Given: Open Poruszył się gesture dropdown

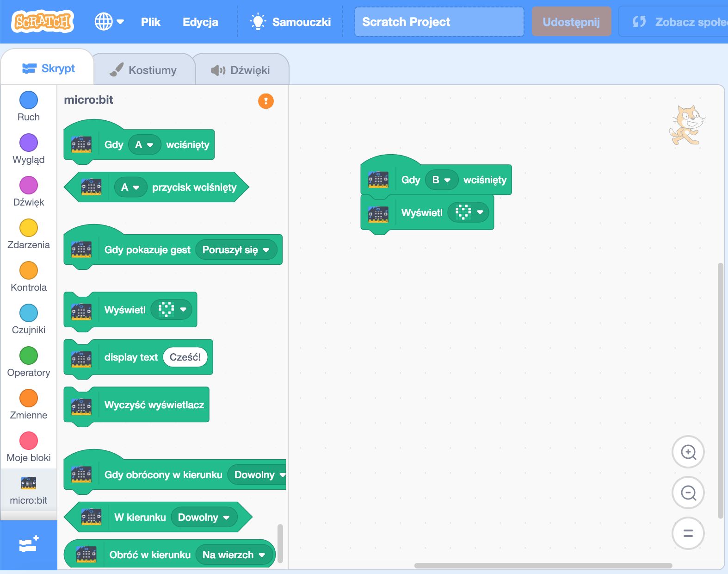Looking at the screenshot, I should pyautogui.click(x=236, y=250).
